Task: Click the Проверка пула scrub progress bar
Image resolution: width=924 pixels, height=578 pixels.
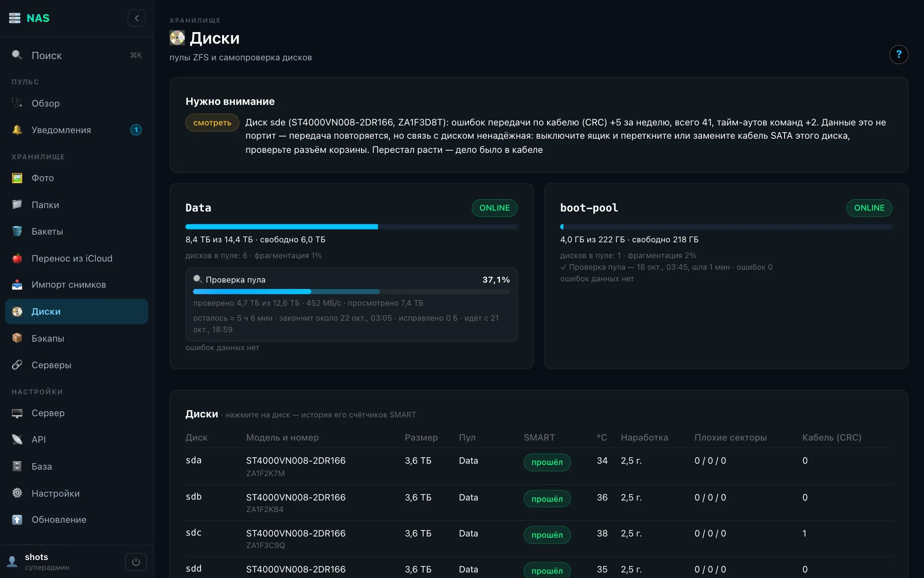Action: coord(351,292)
